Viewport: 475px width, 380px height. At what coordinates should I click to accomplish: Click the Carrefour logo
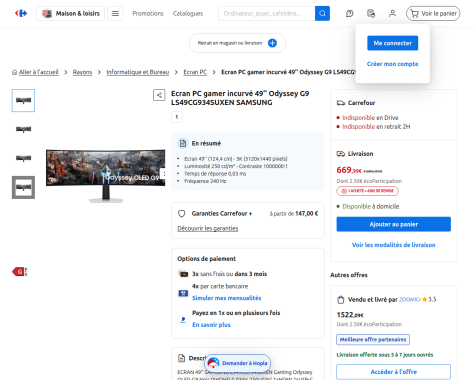tap(21, 13)
